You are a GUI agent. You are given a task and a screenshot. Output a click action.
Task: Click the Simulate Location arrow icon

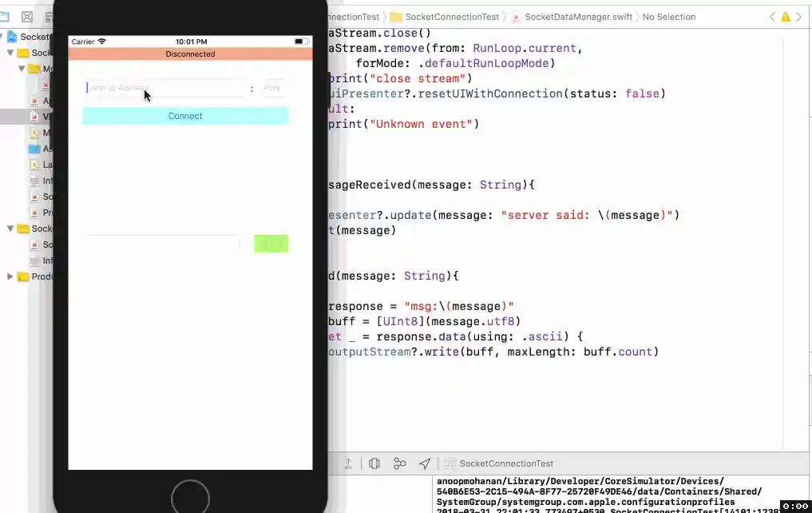(x=425, y=463)
